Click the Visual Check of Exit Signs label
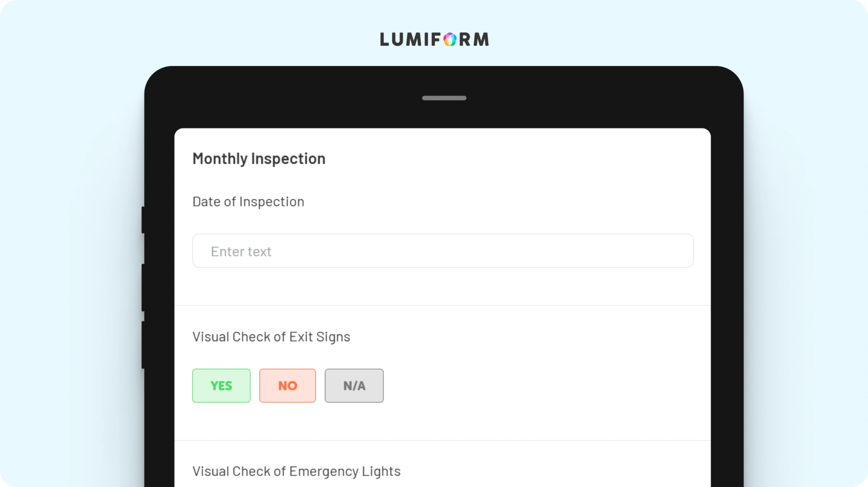This screenshot has height=487, width=868. click(271, 337)
